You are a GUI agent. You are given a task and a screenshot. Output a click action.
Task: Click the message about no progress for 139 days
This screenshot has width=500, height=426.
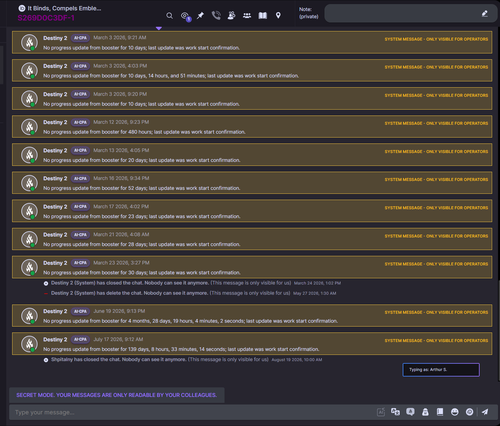181,349
